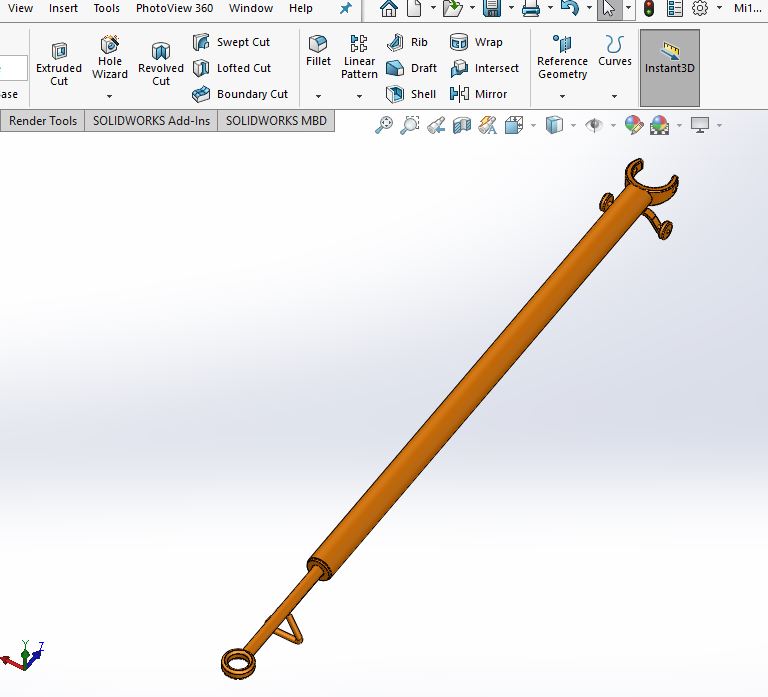This screenshot has width=768, height=697.
Task: Switch to the SOLIDWORKS Add-Ins tab
Action: click(151, 121)
